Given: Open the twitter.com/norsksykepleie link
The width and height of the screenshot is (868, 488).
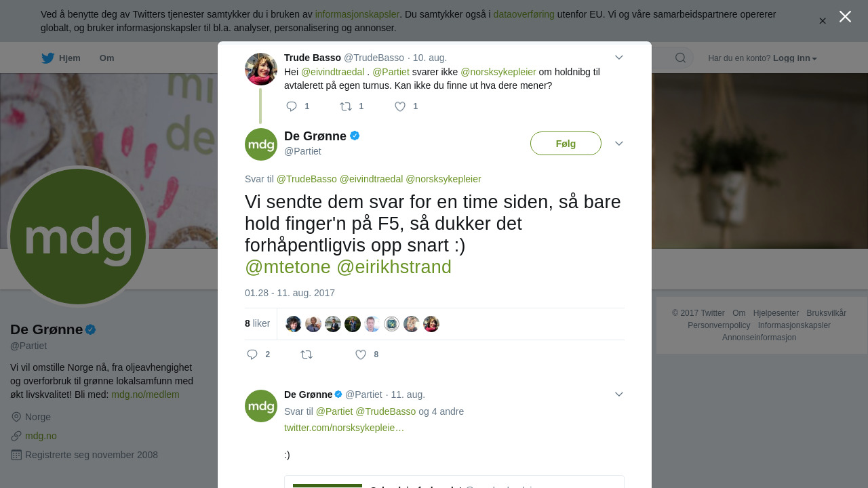Looking at the screenshot, I should coord(344,428).
